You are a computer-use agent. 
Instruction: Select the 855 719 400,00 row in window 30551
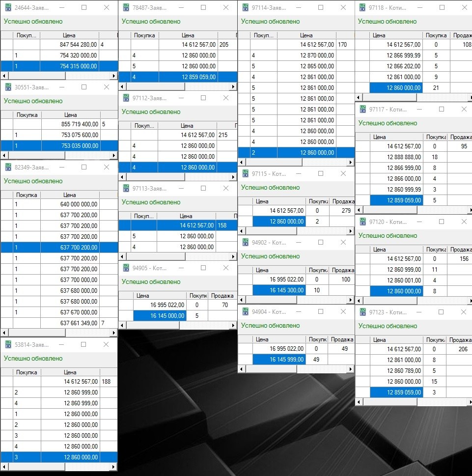(x=79, y=124)
